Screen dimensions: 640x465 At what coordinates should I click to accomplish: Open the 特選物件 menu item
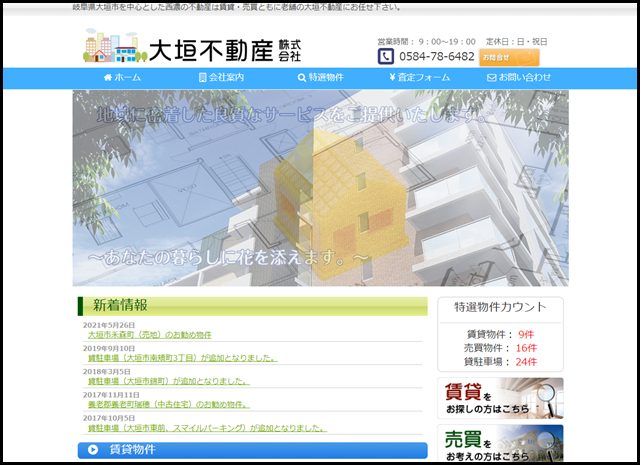[x=320, y=77]
